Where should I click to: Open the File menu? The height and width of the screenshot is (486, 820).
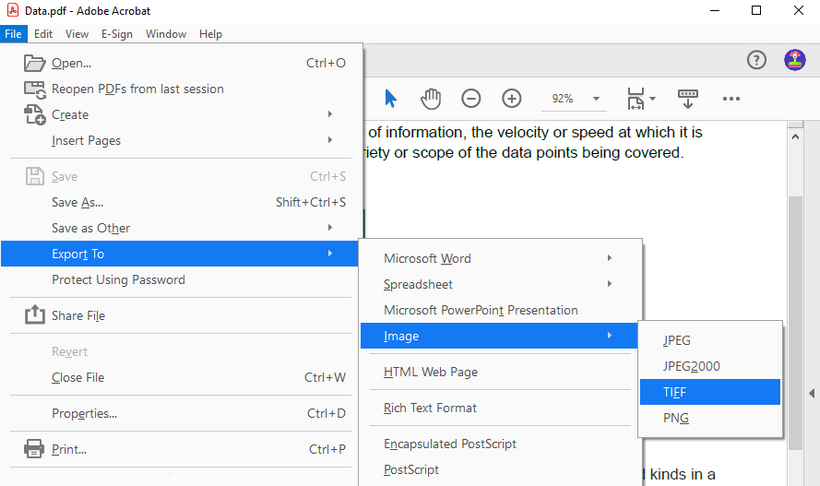pos(13,34)
